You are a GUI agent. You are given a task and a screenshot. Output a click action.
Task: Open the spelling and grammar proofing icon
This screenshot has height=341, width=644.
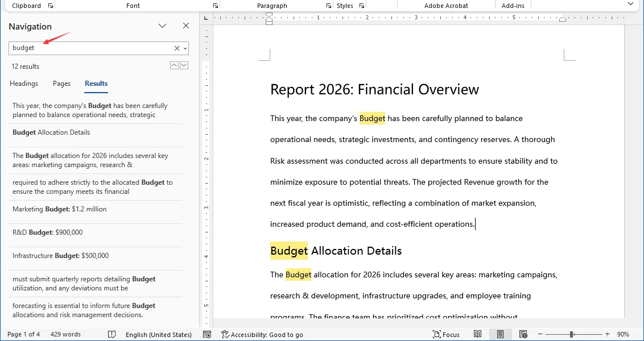(112, 334)
